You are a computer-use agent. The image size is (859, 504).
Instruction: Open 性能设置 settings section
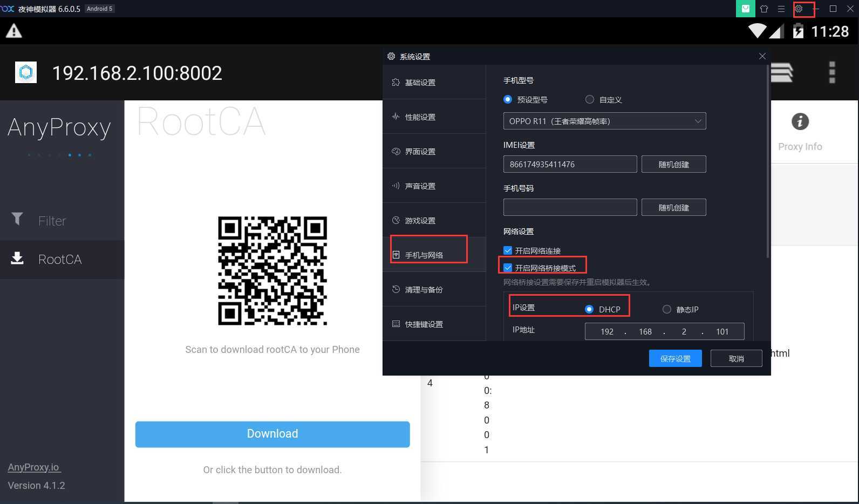click(434, 117)
